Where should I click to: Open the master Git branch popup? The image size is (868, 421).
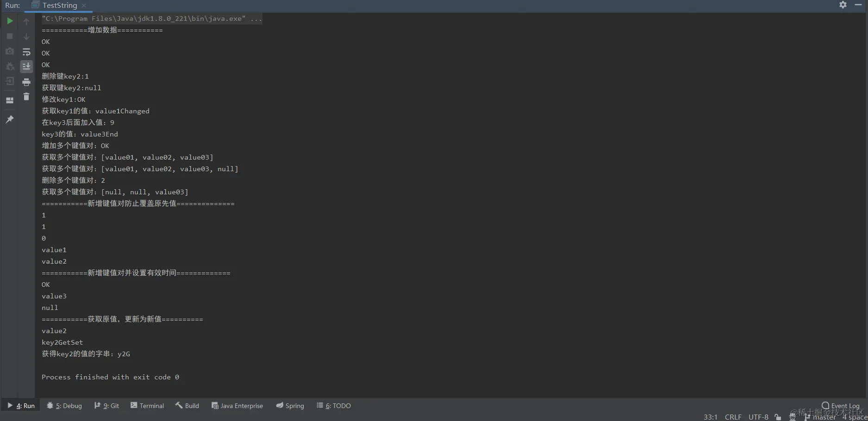pos(820,417)
